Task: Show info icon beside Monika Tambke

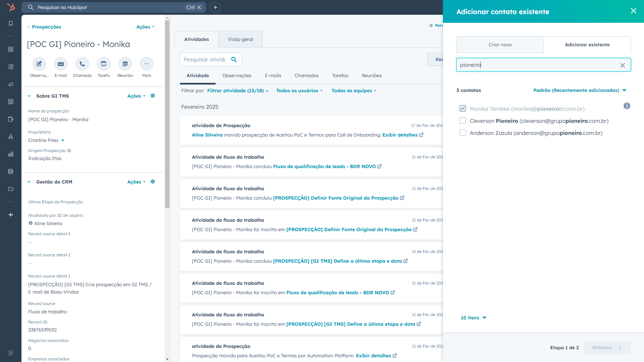Action: (627, 106)
